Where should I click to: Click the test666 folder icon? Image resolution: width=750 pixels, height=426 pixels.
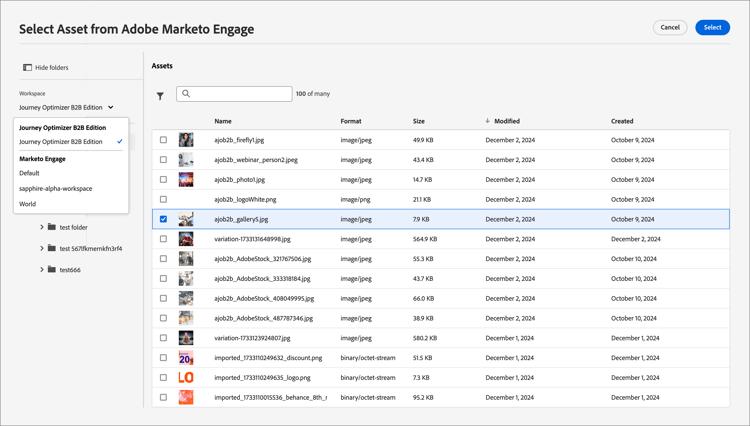52,269
